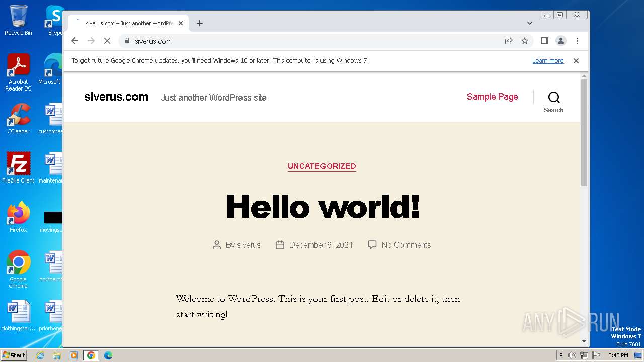Image resolution: width=644 pixels, height=362 pixels.
Task: Open the site Search toggle
Action: tap(554, 102)
